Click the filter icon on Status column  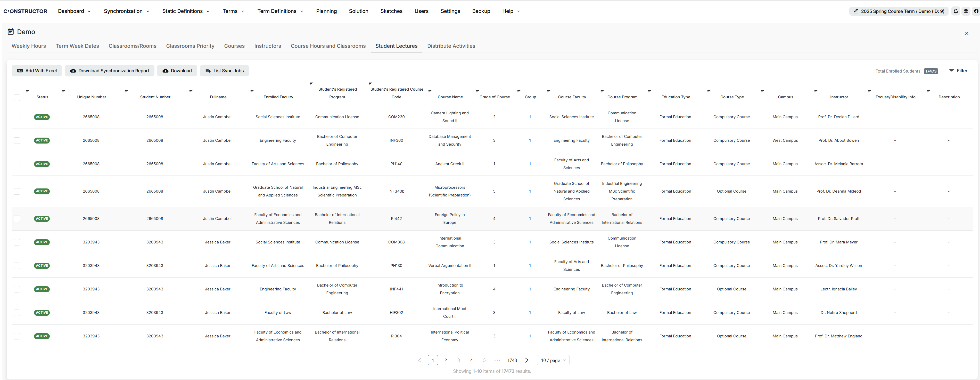[x=28, y=91]
